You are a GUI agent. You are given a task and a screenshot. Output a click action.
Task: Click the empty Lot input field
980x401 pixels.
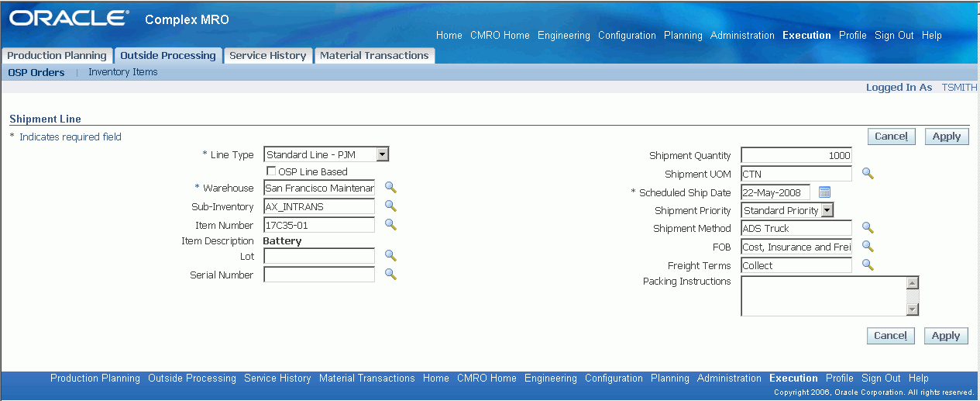(x=319, y=256)
